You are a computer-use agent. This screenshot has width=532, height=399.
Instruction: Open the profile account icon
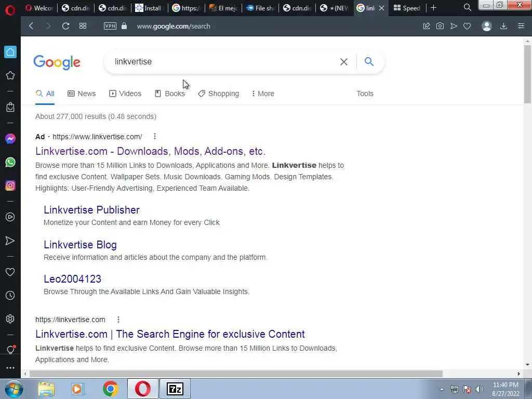point(487,26)
